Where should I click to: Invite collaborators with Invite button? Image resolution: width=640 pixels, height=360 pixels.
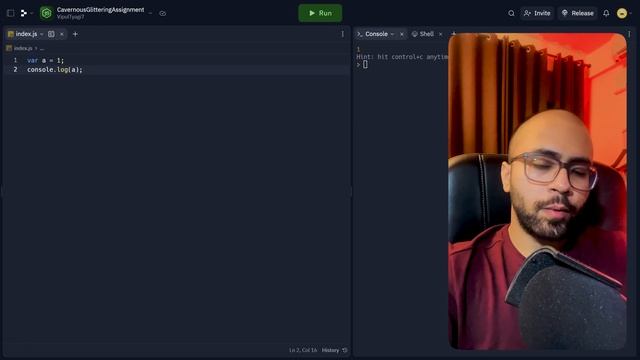pos(537,13)
